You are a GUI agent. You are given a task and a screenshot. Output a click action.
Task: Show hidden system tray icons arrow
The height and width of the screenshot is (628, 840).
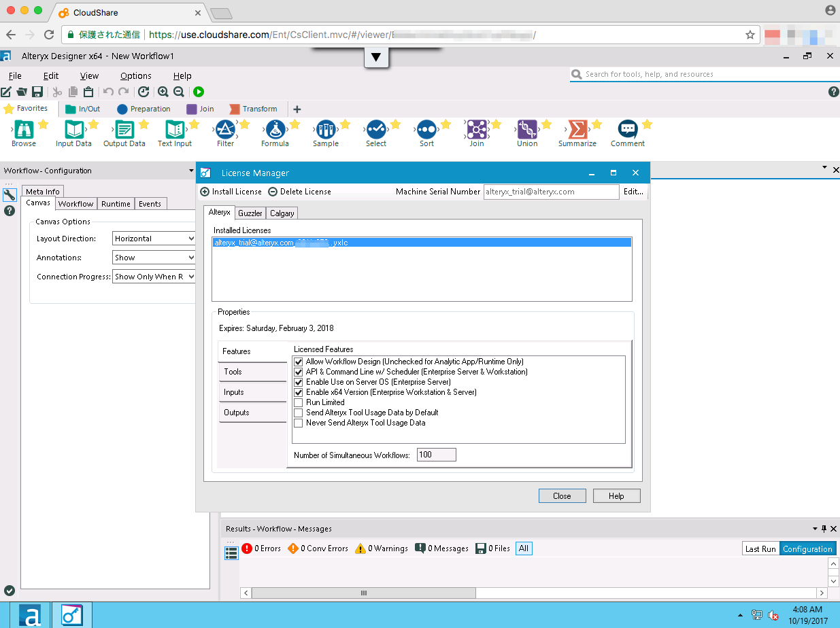coord(741,615)
